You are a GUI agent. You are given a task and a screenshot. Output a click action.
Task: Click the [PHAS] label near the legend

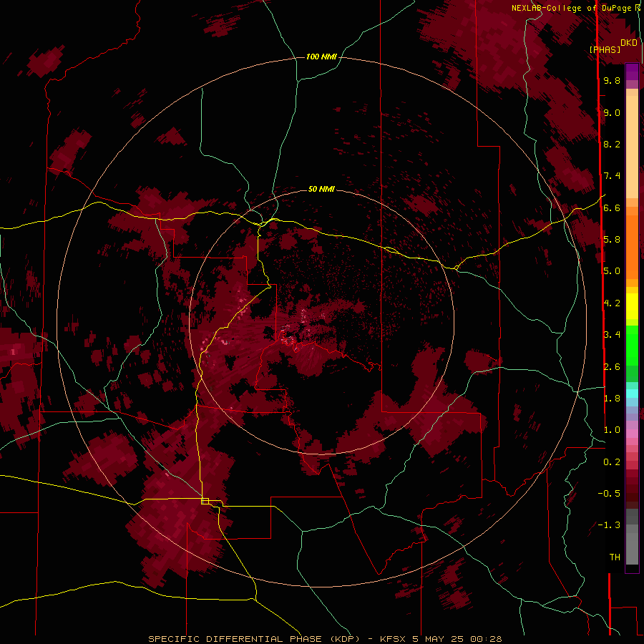tap(605, 49)
